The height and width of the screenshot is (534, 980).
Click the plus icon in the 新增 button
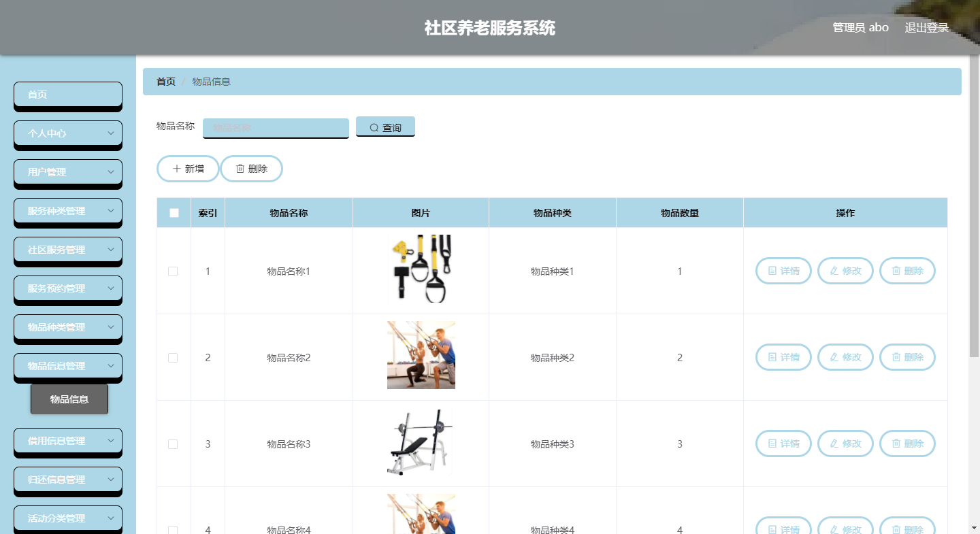(x=177, y=169)
